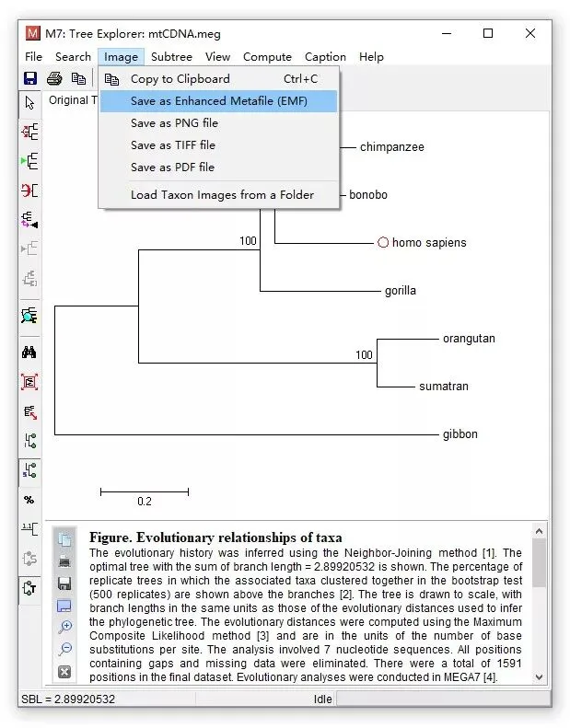Choose Save as PDF file

click(x=219, y=168)
